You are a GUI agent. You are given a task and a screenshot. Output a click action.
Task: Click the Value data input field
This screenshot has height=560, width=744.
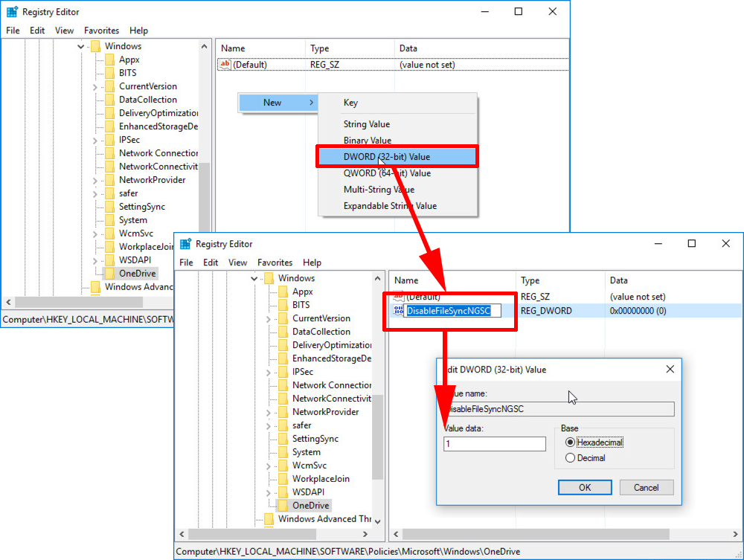(495, 444)
